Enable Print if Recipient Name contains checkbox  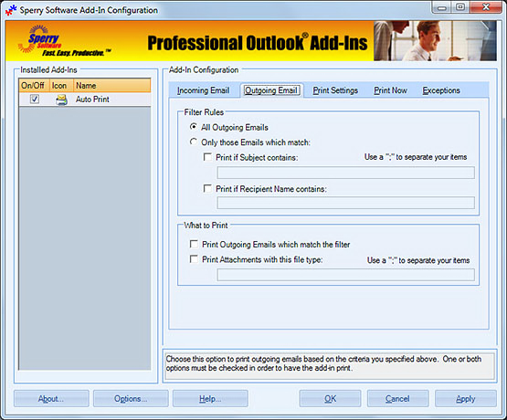click(x=207, y=189)
